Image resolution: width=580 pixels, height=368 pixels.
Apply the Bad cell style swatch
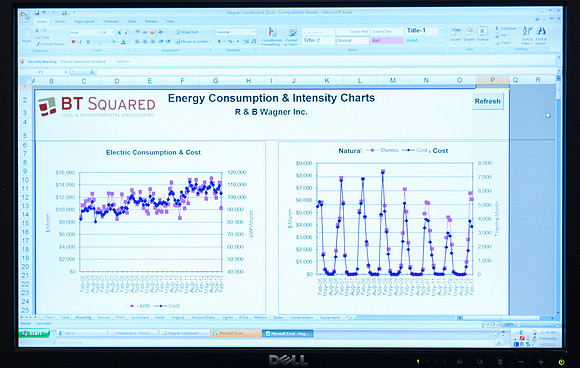(387, 40)
